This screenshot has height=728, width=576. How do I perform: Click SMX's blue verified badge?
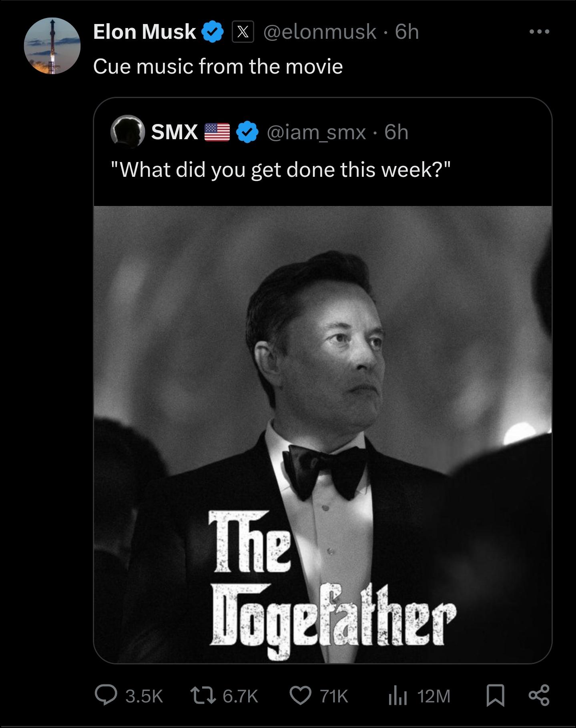pos(248,132)
